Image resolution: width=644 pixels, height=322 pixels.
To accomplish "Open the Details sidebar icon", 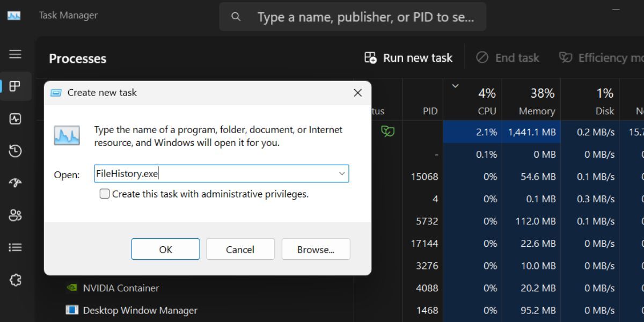I will [16, 247].
